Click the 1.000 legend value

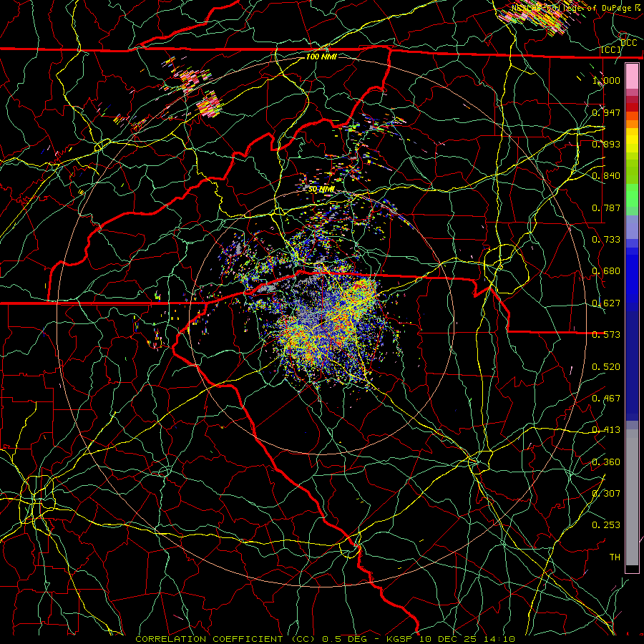click(606, 80)
